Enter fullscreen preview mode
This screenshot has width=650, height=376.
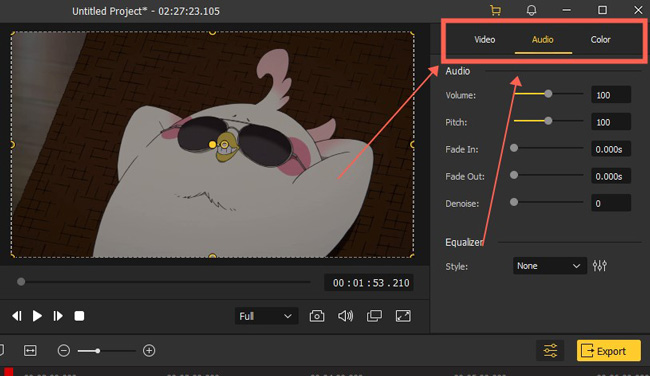403,316
